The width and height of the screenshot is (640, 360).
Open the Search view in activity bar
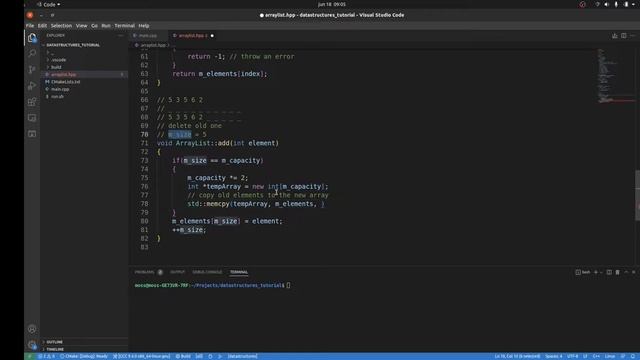32,53
